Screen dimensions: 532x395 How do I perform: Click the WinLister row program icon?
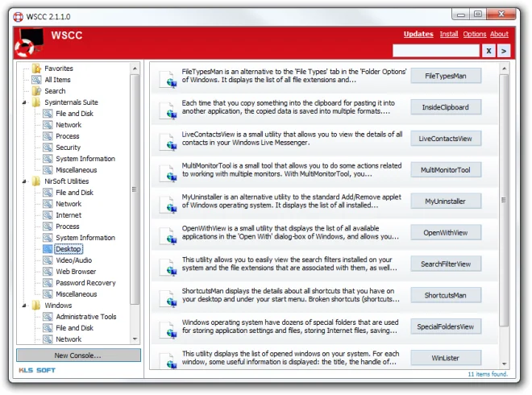tap(168, 360)
